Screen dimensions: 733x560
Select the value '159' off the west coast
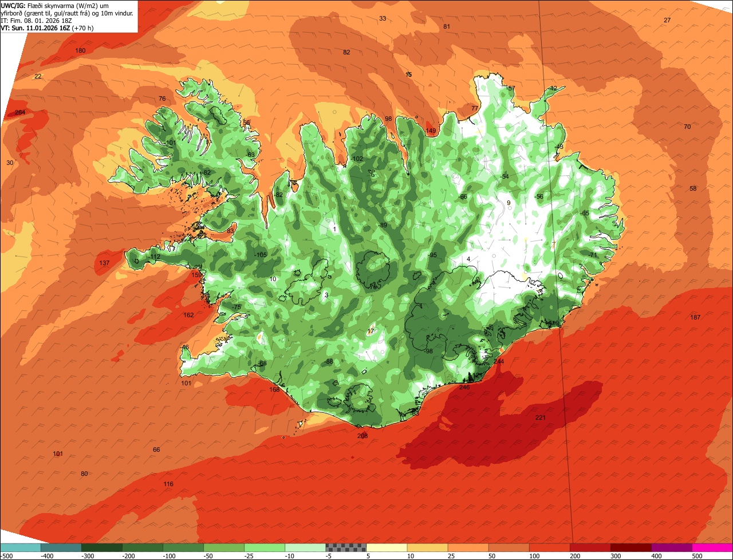[196, 275]
